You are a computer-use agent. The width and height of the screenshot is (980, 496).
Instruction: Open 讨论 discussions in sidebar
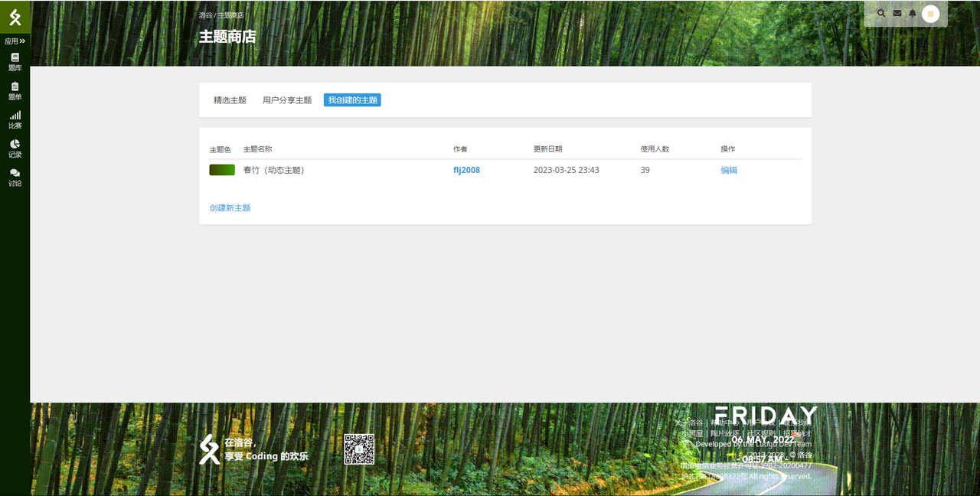tap(15, 178)
